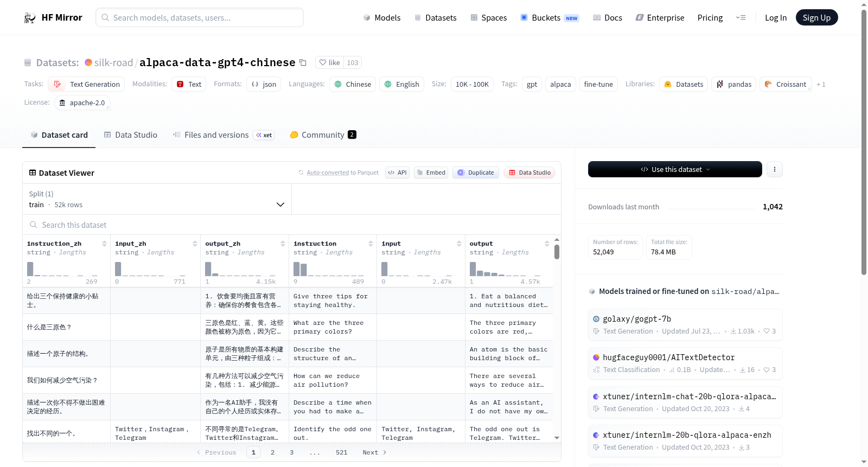The image size is (868, 467).
Task: Click the Log In link
Action: [x=776, y=18]
